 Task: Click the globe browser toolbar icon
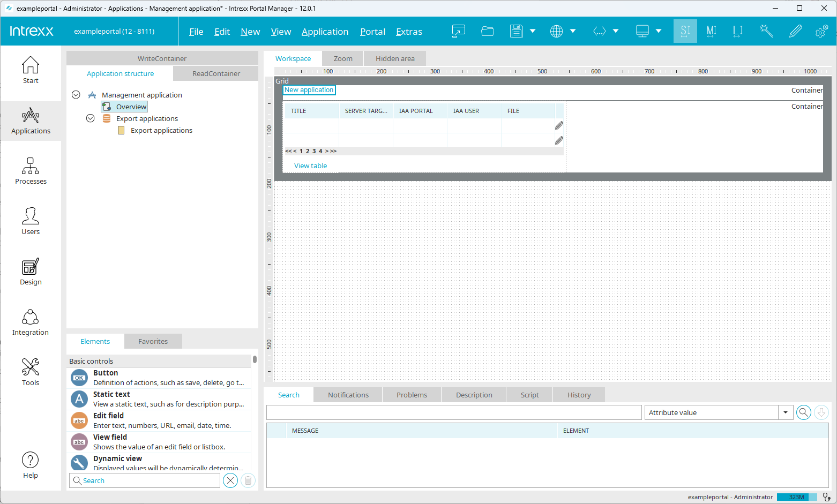(x=556, y=31)
